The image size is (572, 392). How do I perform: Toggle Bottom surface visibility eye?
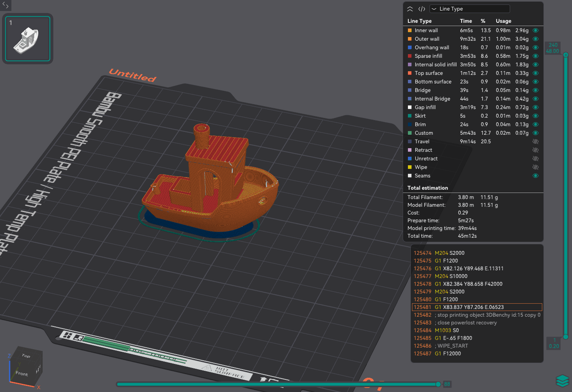536,82
